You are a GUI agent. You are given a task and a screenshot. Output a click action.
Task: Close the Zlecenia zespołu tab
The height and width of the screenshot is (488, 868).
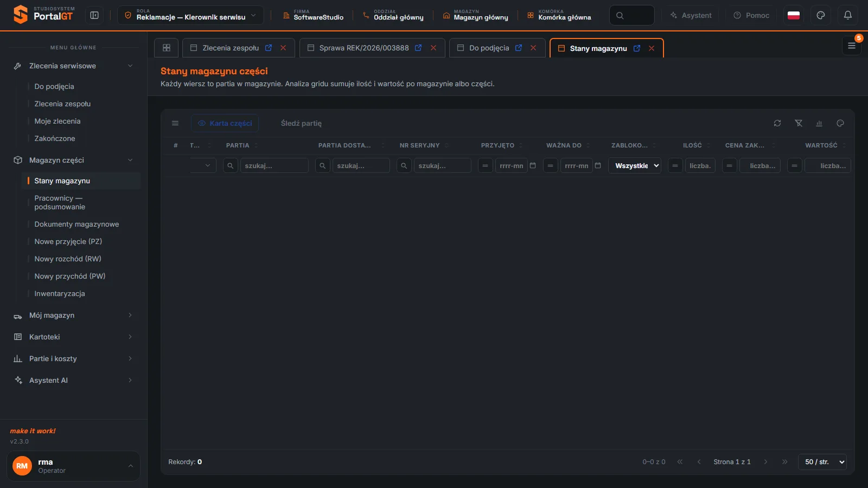(x=283, y=48)
